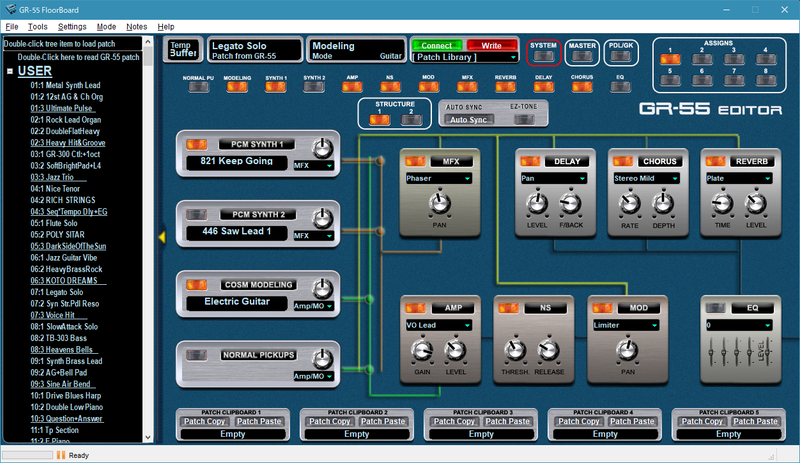
Task: Open top-row EQ edit page button
Action: (x=620, y=87)
